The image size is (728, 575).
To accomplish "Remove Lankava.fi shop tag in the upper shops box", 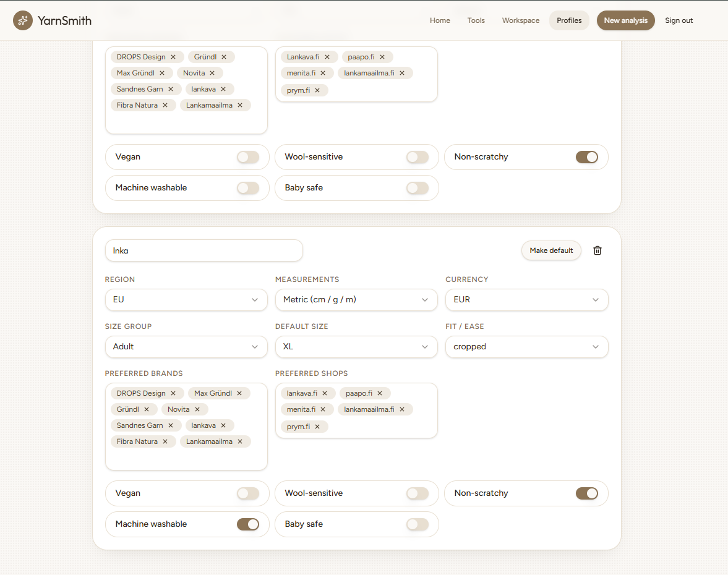I will click(327, 57).
